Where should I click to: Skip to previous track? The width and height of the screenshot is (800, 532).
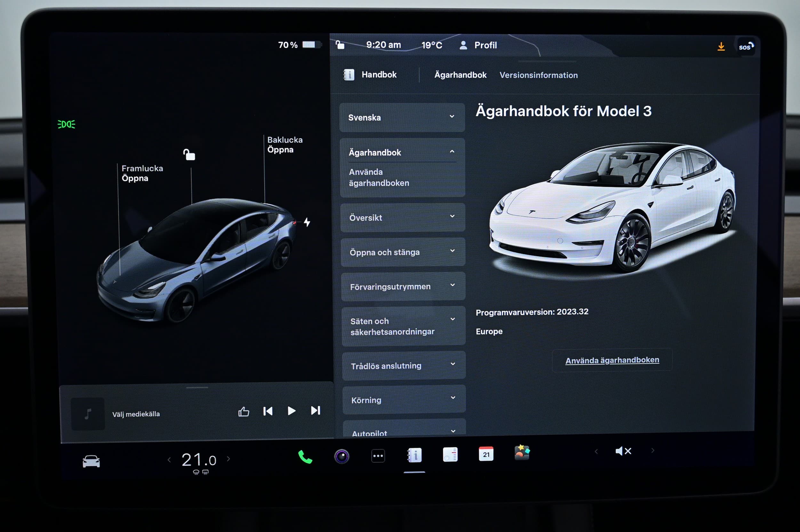coord(268,411)
